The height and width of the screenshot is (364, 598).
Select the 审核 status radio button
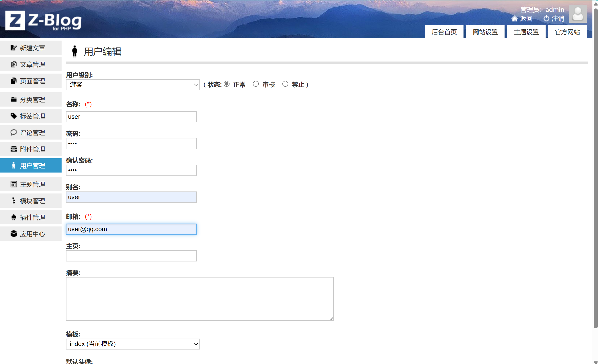256,84
